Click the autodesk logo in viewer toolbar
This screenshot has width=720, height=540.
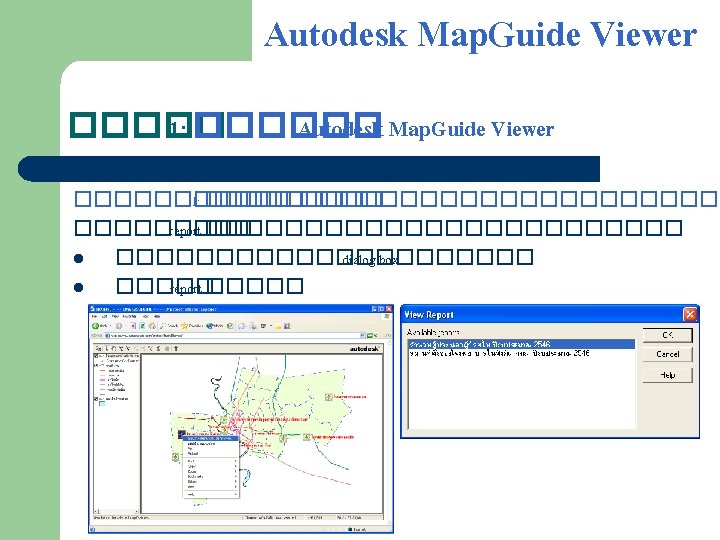(x=365, y=349)
